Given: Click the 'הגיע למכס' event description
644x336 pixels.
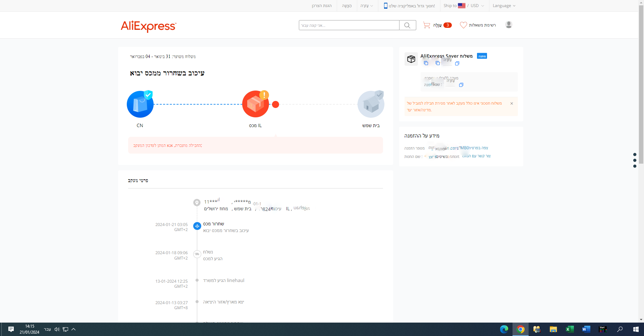Looking at the screenshot, I should tap(213, 259).
